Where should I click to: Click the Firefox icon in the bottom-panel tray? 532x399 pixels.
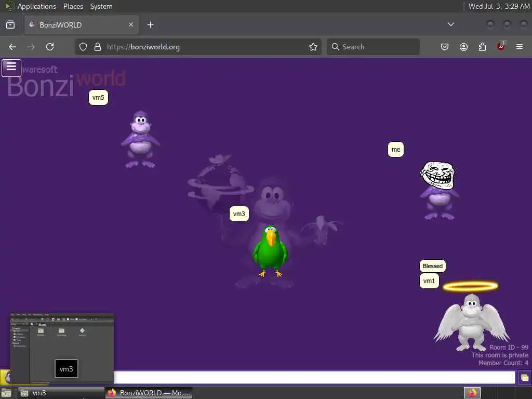coord(472,393)
